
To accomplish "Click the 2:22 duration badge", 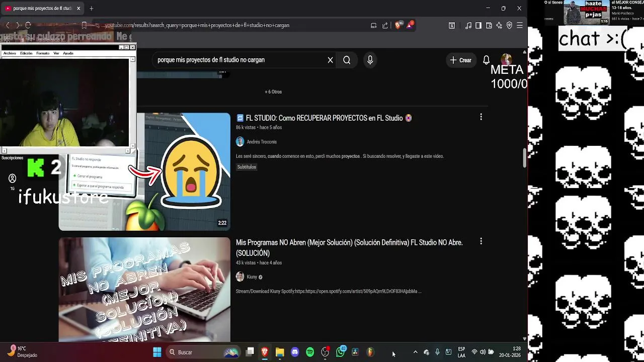I will point(222,223).
